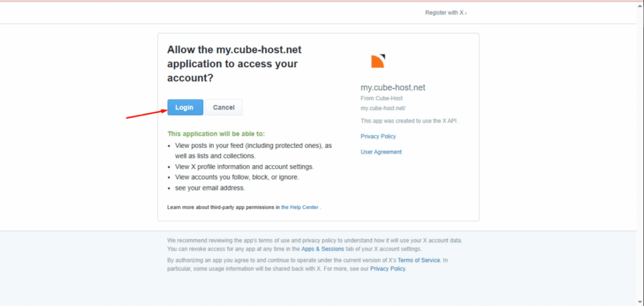Viewport: 644px width, 306px height.
Task: Select the "see your email address" permission
Action: (210, 188)
